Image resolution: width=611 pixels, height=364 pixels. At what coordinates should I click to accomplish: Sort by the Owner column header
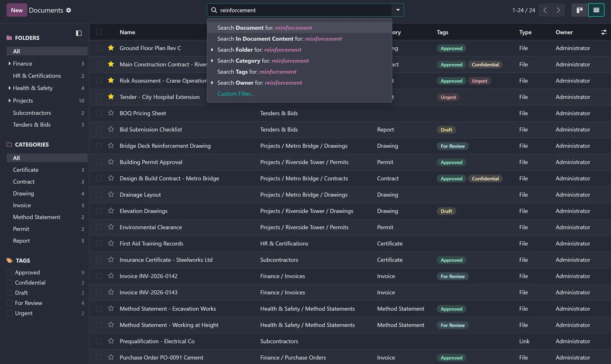pyautogui.click(x=564, y=32)
